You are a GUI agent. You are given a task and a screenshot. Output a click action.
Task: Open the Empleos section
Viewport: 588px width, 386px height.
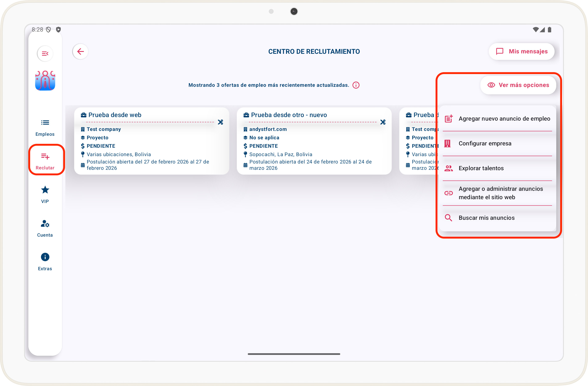(x=45, y=127)
